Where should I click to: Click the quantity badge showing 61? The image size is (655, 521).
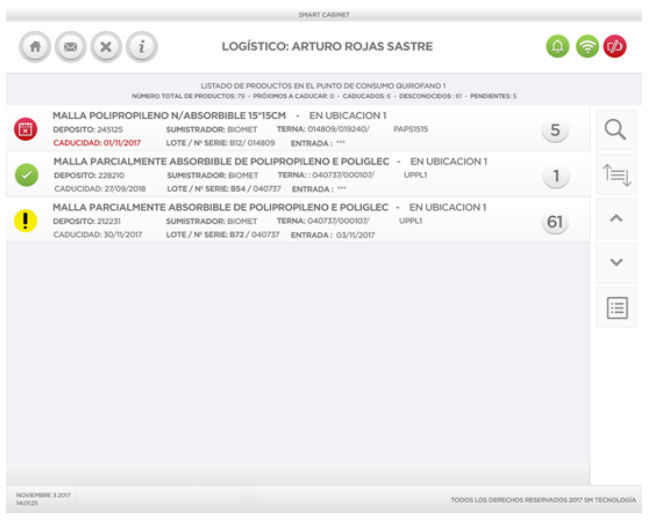coord(553,222)
